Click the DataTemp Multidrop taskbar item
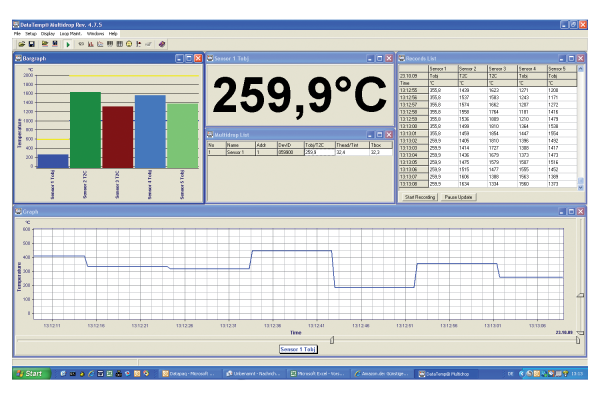 point(446,374)
